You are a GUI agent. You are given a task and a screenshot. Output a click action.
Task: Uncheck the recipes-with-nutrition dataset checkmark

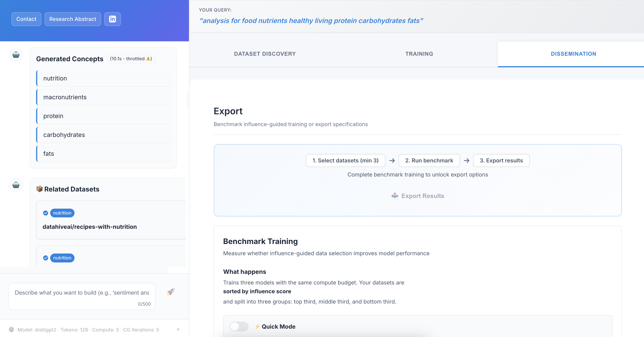[45, 213]
